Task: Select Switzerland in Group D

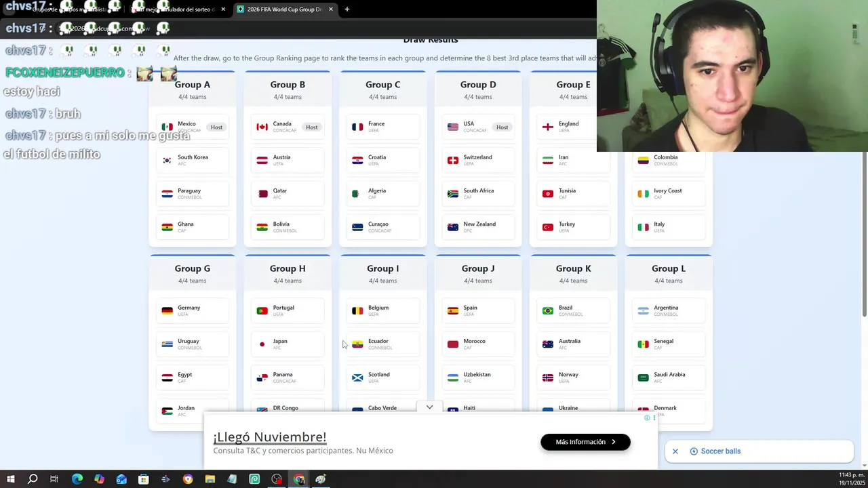Action: (x=478, y=161)
